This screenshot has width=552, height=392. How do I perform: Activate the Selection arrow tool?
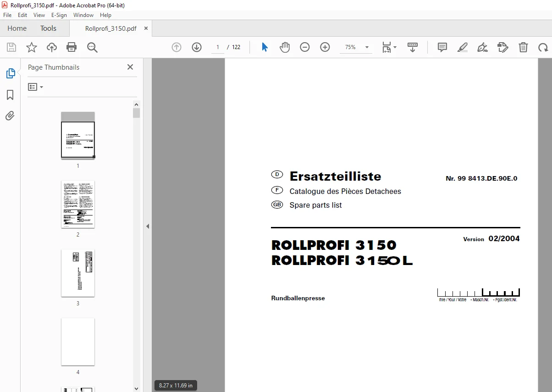265,47
